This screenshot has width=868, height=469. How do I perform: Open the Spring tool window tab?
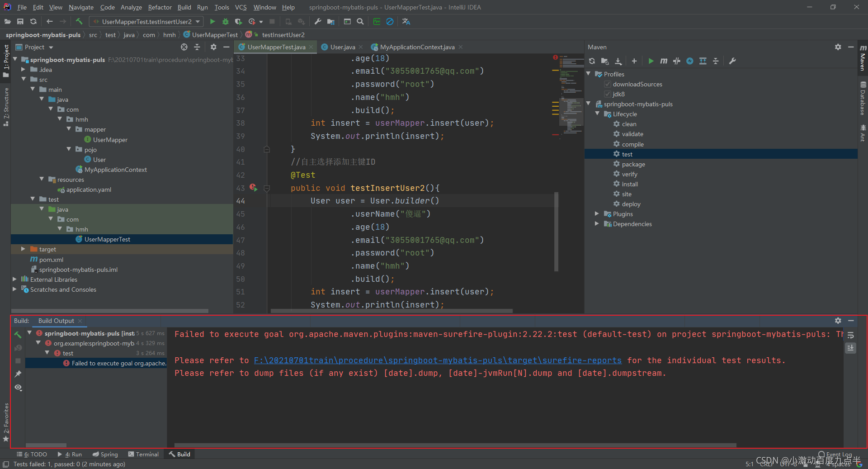[105, 454]
